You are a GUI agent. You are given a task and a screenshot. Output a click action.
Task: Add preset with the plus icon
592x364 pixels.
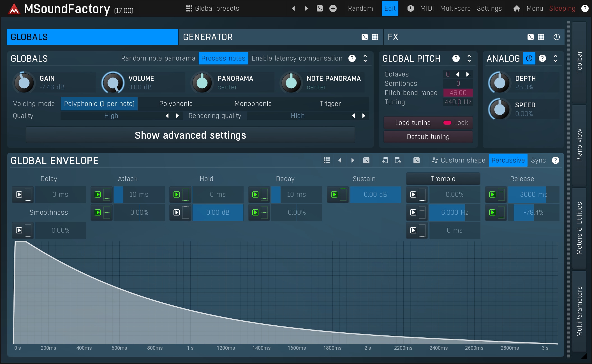coord(333,8)
